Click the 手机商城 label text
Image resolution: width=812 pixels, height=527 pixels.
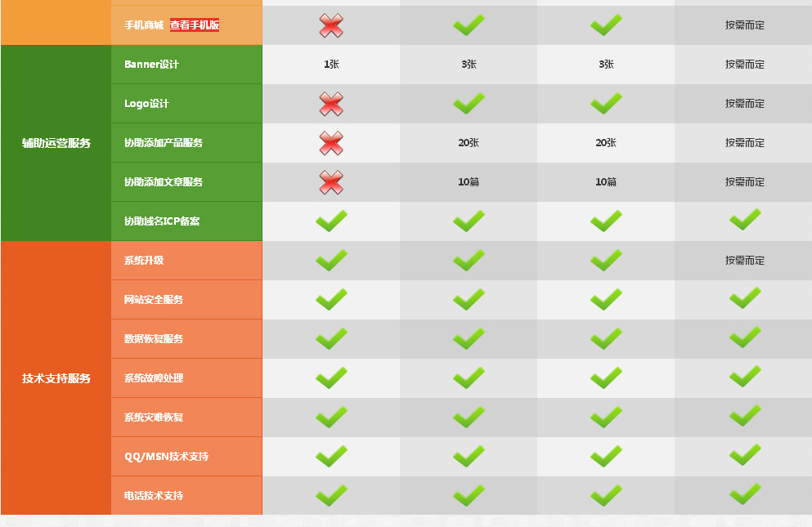(x=144, y=25)
